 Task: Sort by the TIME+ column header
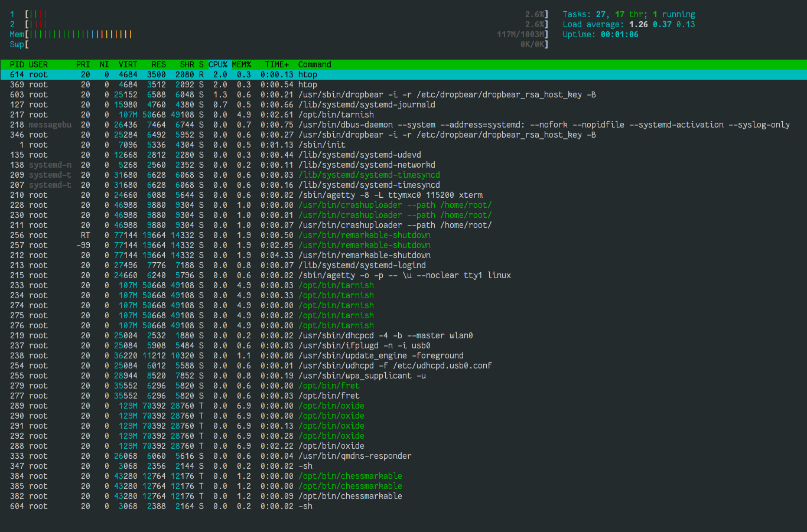[276, 64]
